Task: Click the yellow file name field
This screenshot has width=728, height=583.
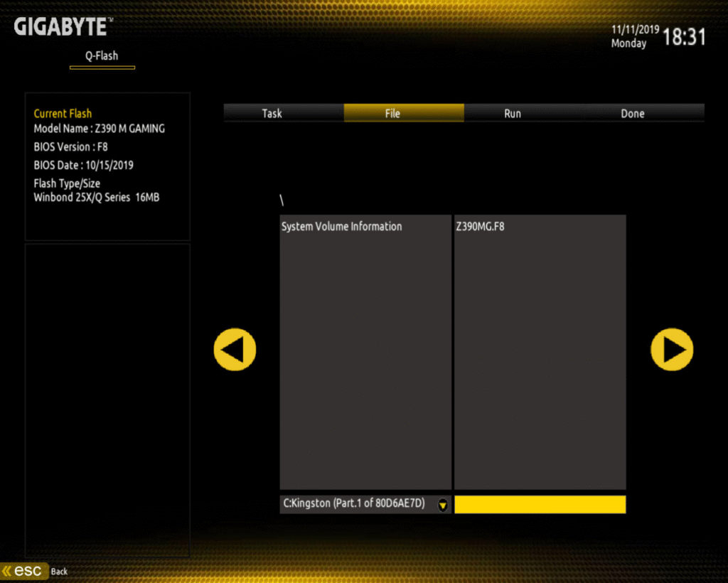Action: tap(540, 504)
